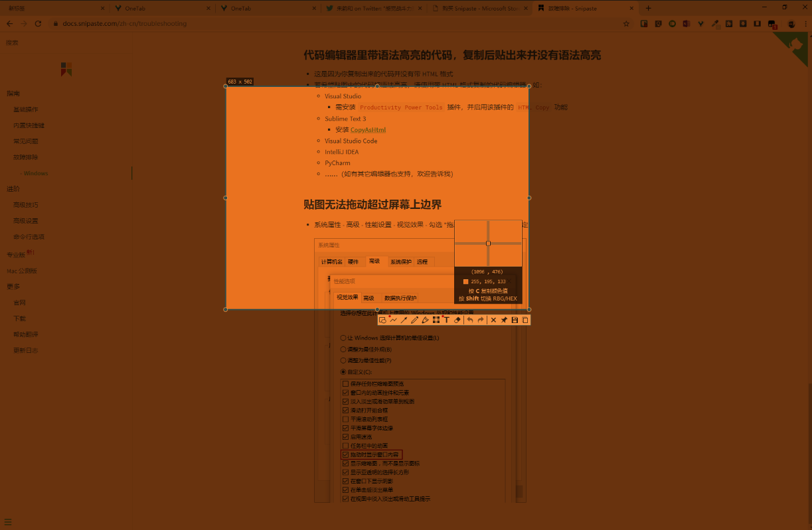
Task: Open 命令行选项 in the sidebar
Action: (x=29, y=237)
